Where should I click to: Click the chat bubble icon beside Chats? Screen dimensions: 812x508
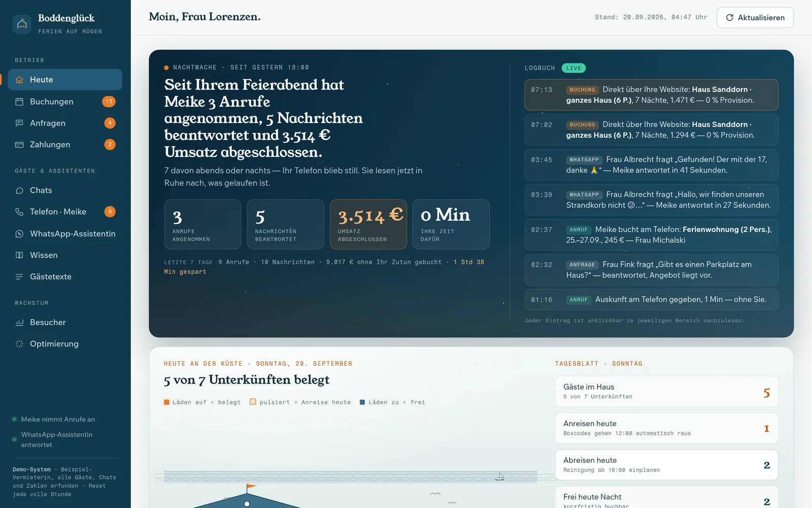[x=19, y=190]
